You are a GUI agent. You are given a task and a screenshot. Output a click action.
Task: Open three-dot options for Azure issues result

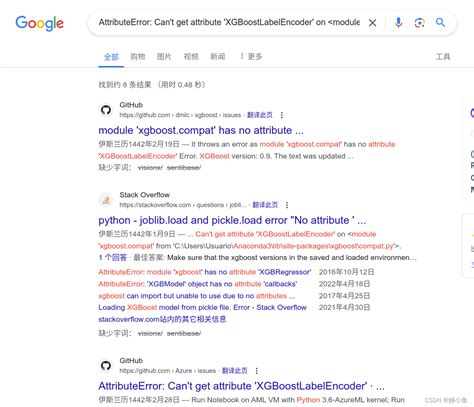coord(256,371)
